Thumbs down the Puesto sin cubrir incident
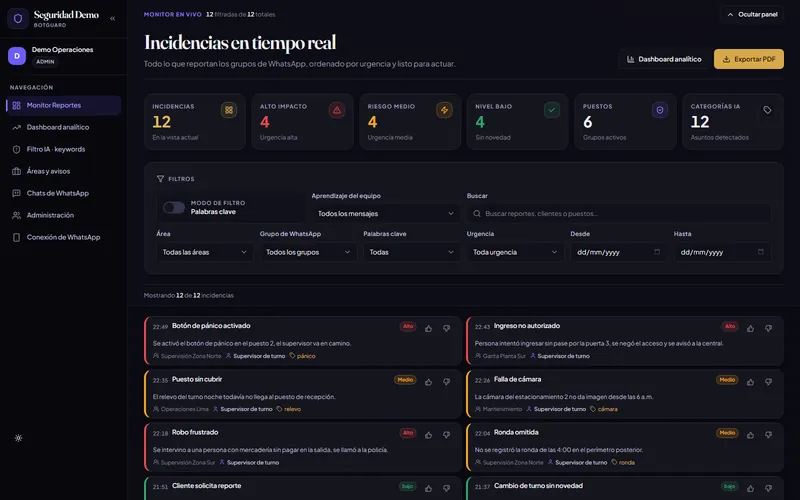The width and height of the screenshot is (800, 500). pos(446,382)
